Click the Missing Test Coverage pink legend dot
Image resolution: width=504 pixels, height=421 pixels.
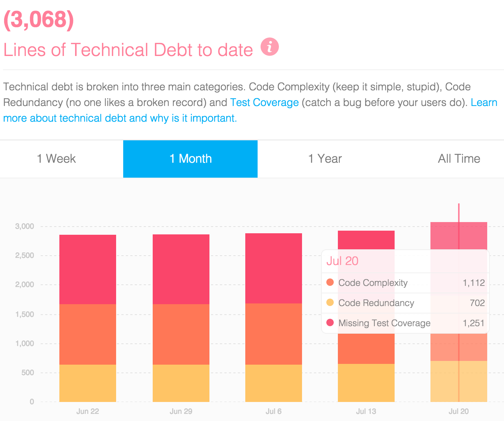(x=330, y=322)
